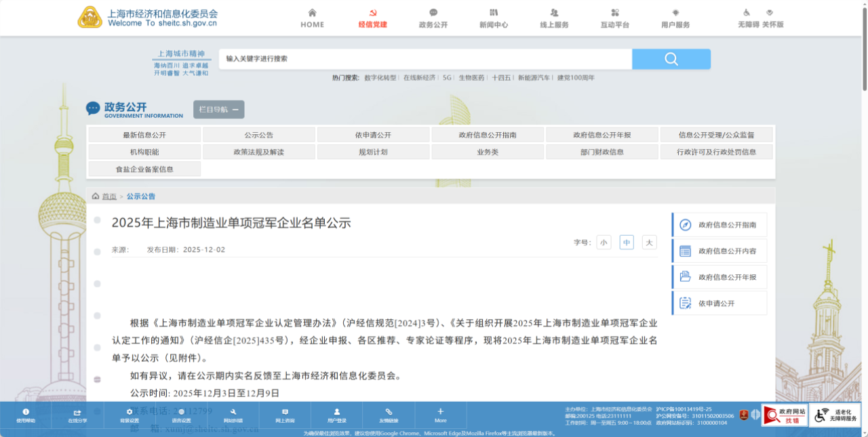Expand the More option in bottom bar

pyautogui.click(x=441, y=415)
